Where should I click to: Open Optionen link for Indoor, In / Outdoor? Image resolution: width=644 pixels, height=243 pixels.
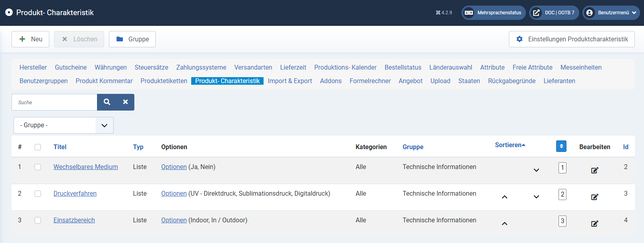coord(174,220)
